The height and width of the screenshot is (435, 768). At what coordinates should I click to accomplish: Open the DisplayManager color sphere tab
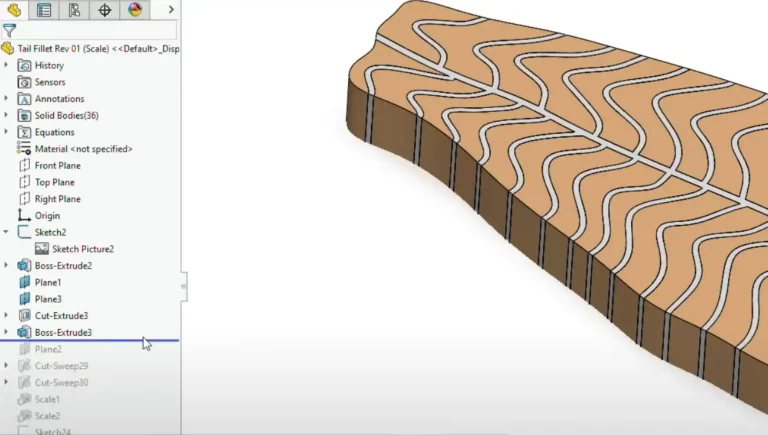click(135, 10)
